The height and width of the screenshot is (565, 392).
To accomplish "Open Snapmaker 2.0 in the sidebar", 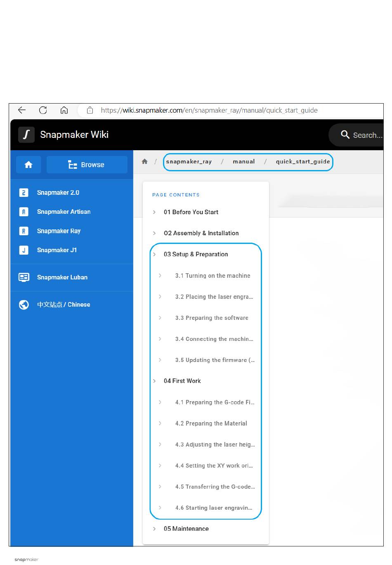I will 58,193.
